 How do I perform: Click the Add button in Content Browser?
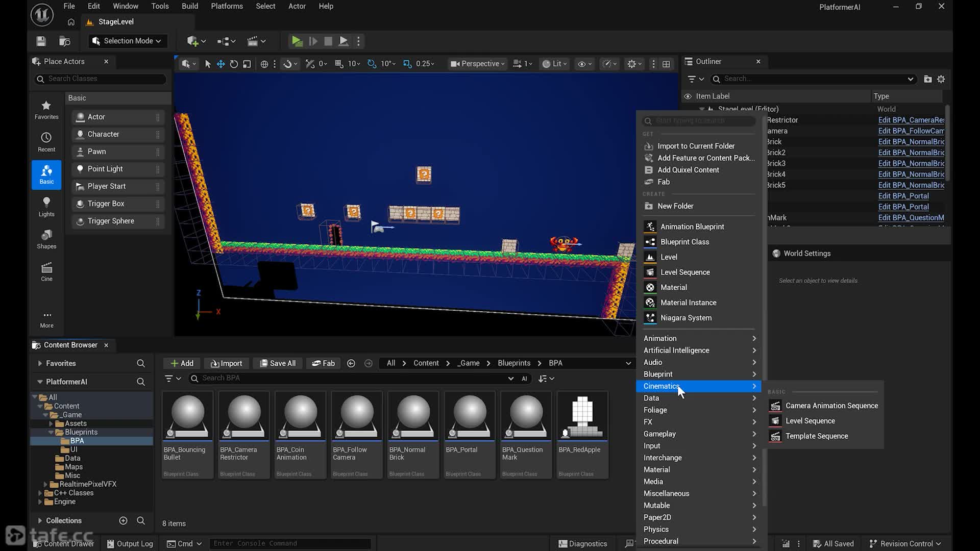182,363
